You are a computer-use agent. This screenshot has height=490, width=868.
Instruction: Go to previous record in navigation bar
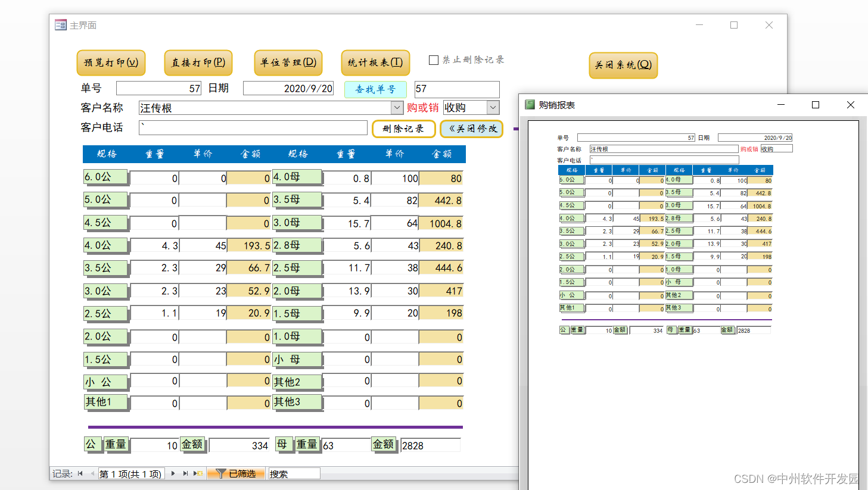pos(92,473)
